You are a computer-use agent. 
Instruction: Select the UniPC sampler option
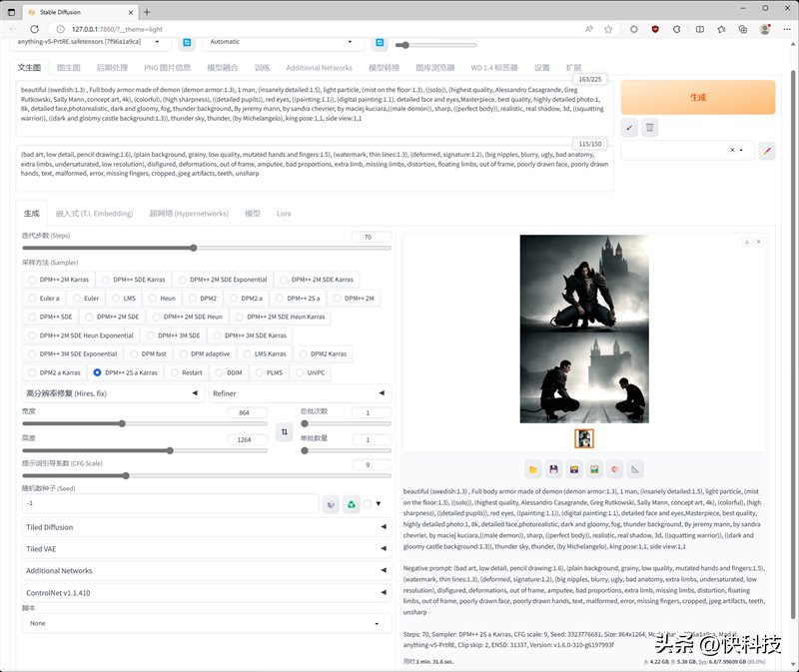(x=311, y=372)
